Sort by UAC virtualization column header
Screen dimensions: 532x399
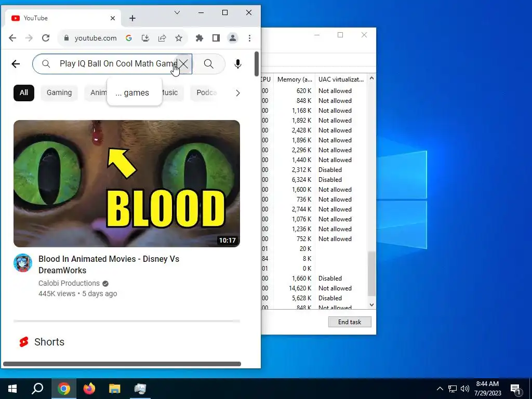(x=341, y=79)
